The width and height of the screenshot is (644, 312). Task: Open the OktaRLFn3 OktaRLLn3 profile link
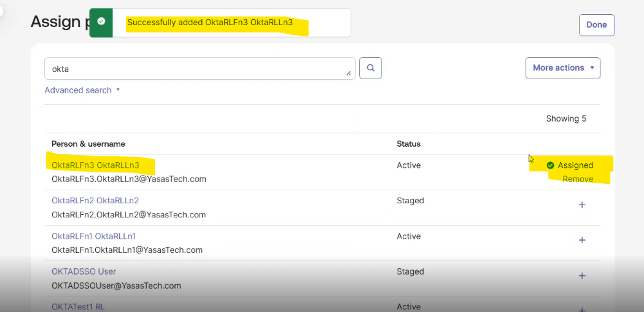click(x=95, y=165)
